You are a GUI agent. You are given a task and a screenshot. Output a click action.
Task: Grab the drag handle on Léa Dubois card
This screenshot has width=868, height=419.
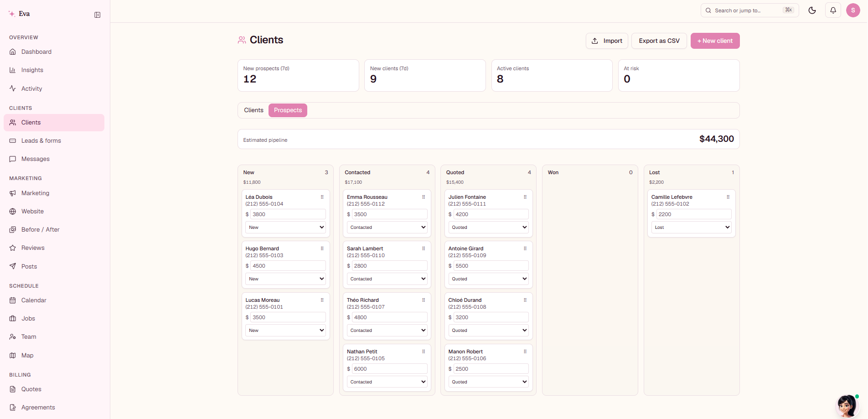(322, 197)
